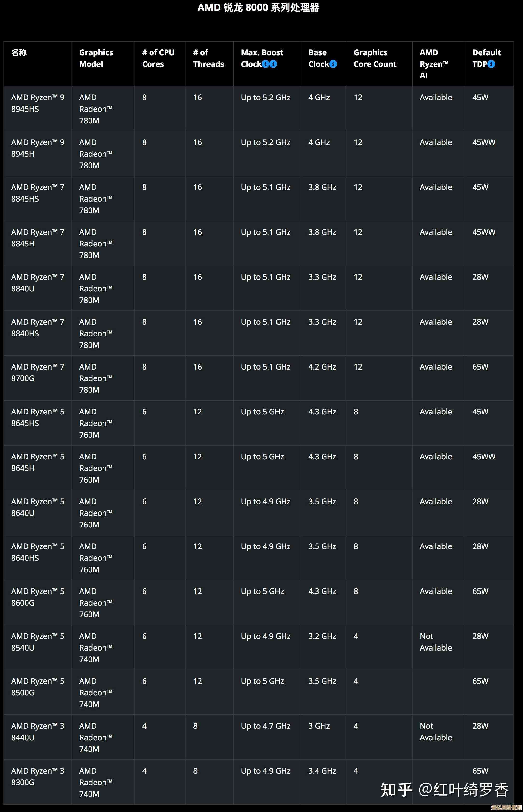This screenshot has width=523, height=812.
Task: Click the AMD Ryzen 7 8840U processor name
Action: [x=37, y=283]
